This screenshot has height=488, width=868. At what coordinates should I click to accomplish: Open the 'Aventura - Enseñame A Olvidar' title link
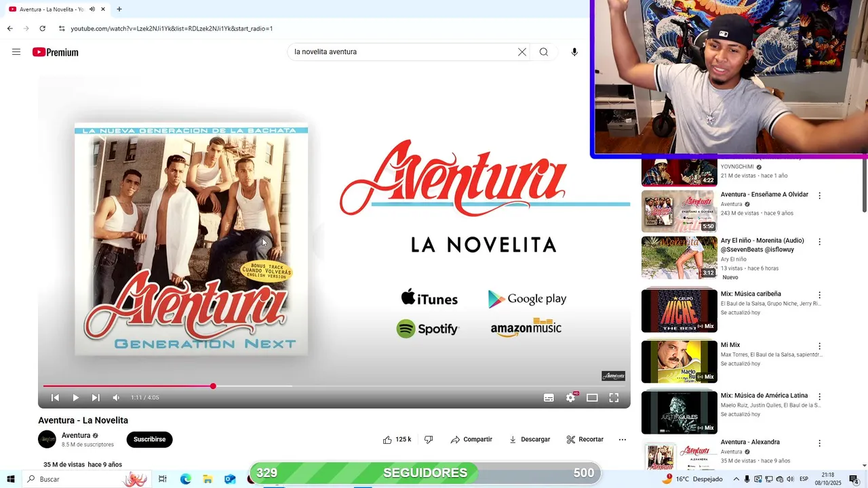click(x=764, y=195)
